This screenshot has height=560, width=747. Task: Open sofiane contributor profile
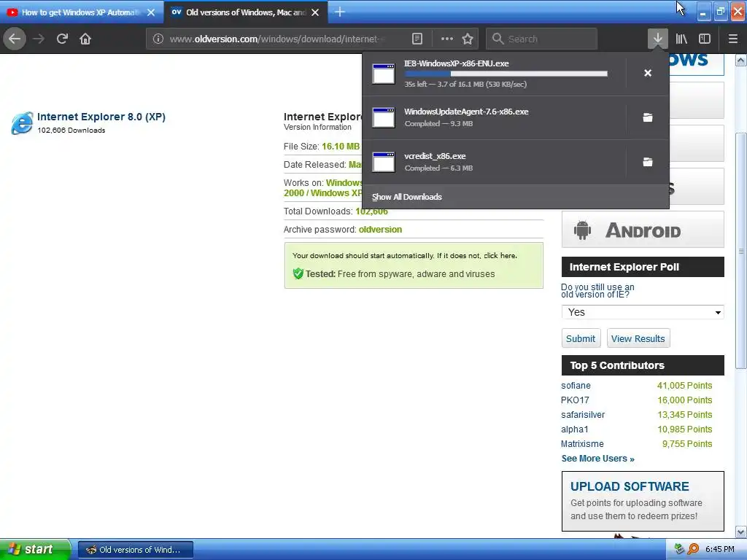coord(576,386)
